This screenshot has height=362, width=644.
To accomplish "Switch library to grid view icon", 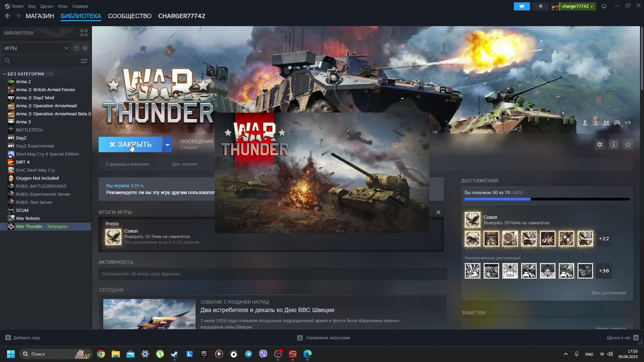I will click(x=84, y=33).
